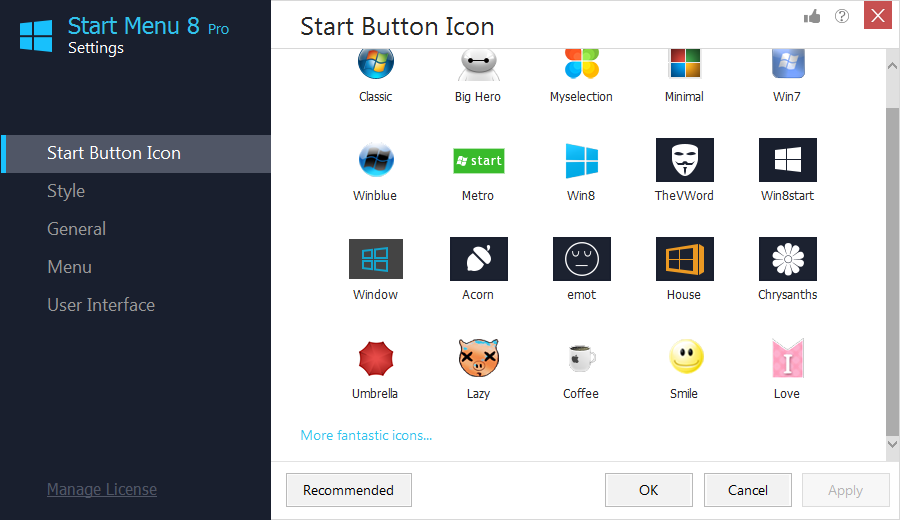
Task: Click the scrollbar up arrow
Action: pyautogui.click(x=893, y=66)
